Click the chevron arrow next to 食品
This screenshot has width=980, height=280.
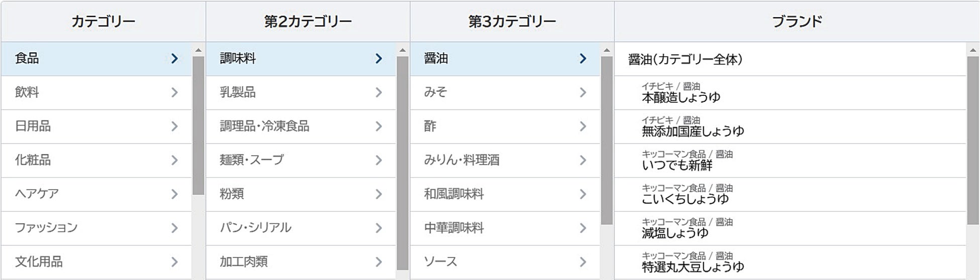coord(174,59)
